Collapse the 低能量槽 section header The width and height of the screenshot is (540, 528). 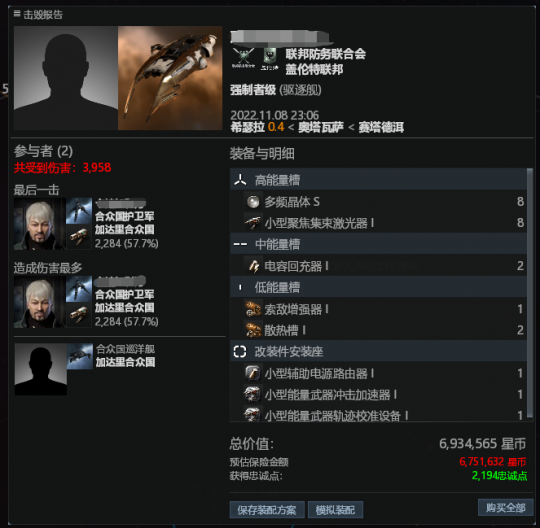(378, 287)
